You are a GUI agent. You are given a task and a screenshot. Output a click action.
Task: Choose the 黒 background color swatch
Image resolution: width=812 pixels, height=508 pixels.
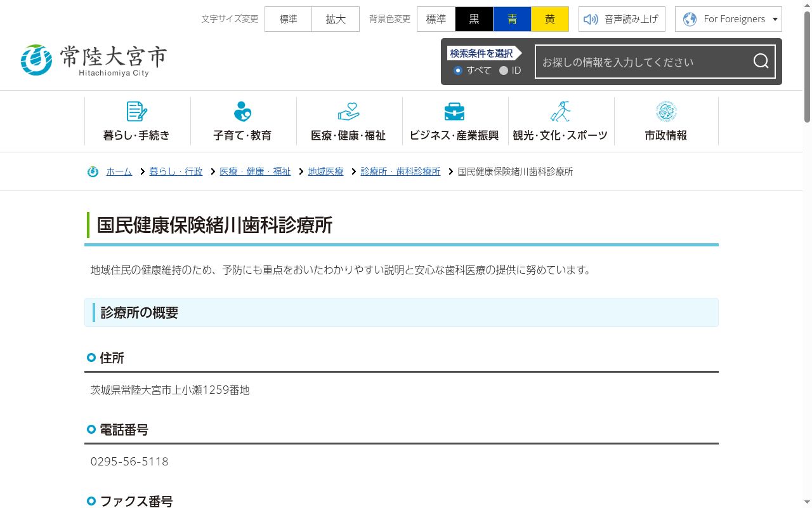coord(474,19)
